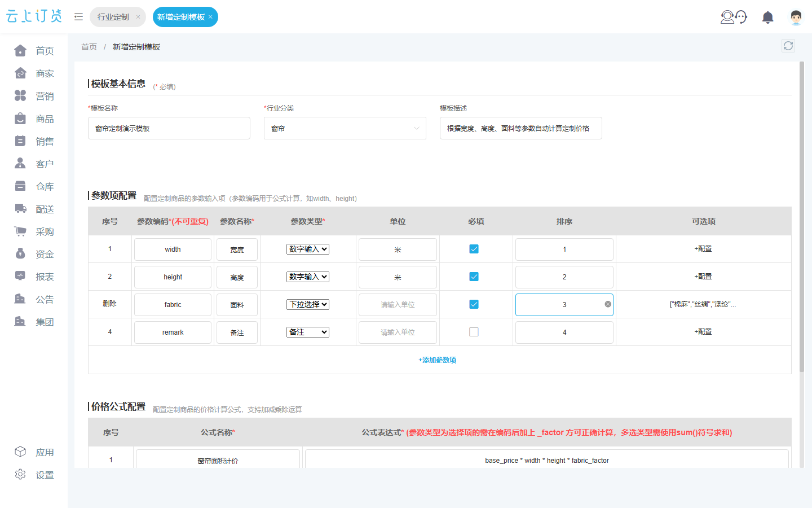Click the settings (设置) gear icon
812x508 pixels.
20,475
